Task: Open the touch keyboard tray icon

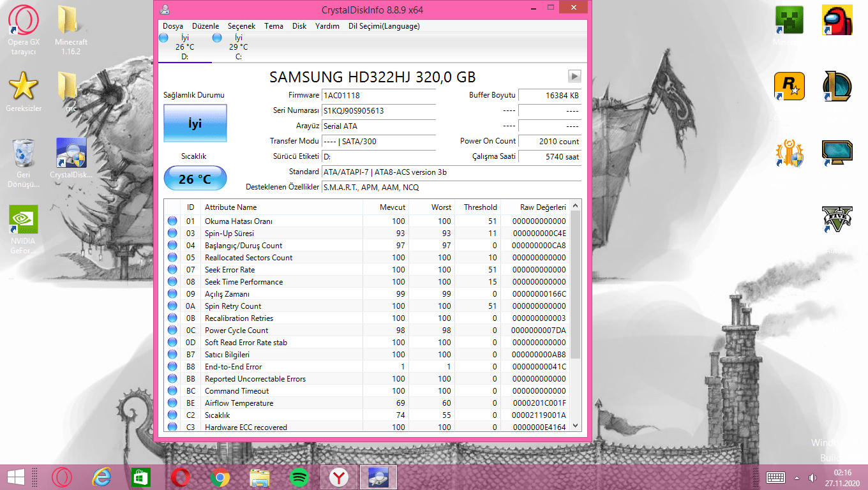Action: pos(776,477)
